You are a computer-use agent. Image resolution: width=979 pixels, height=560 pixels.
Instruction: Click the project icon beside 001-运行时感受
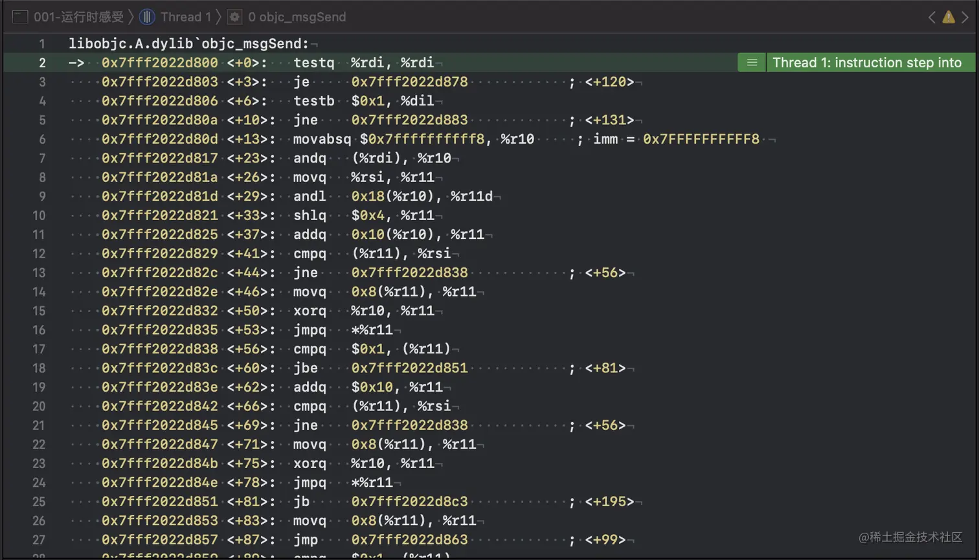tap(20, 17)
